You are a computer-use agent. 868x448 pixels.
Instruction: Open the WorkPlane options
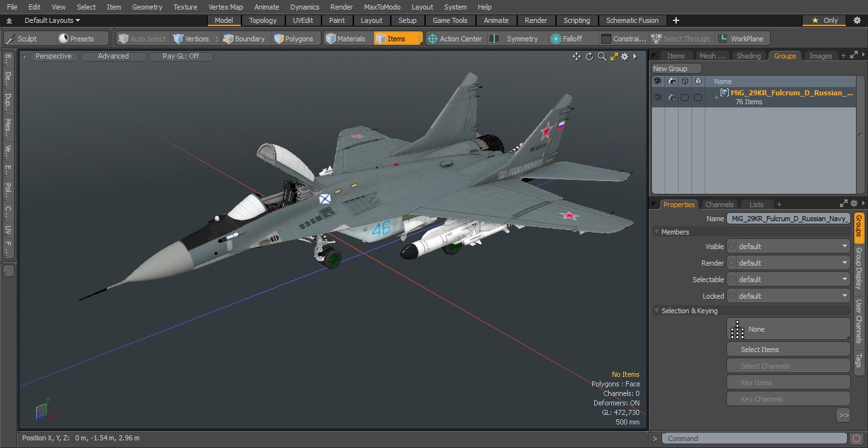pos(742,39)
